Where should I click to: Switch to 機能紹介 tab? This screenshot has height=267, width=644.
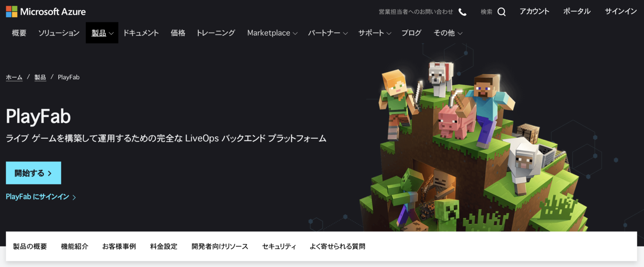click(75, 246)
